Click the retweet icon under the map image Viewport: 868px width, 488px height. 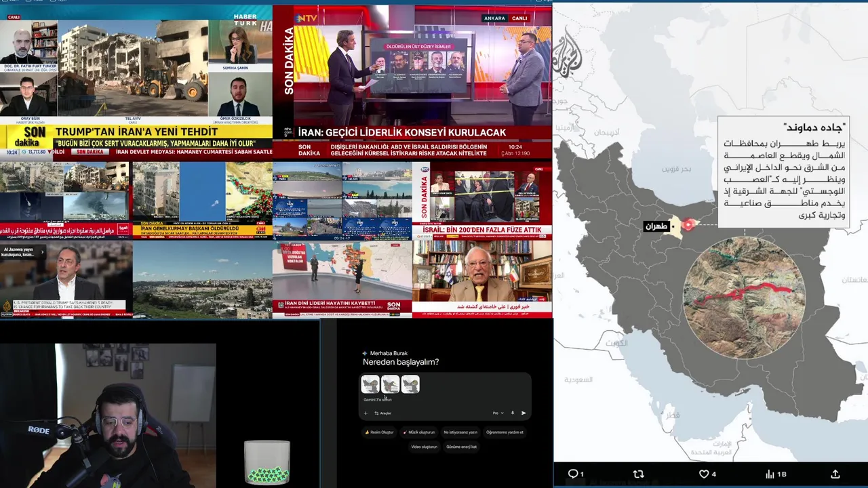click(638, 474)
